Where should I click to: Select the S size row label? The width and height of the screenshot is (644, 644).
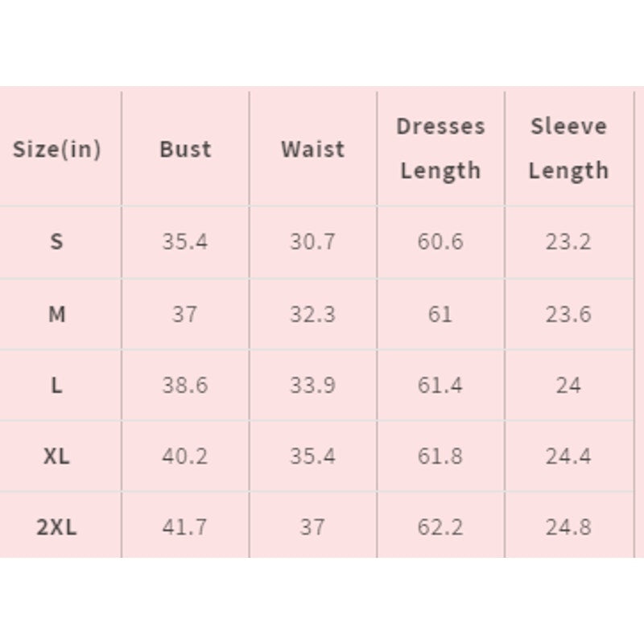56,242
